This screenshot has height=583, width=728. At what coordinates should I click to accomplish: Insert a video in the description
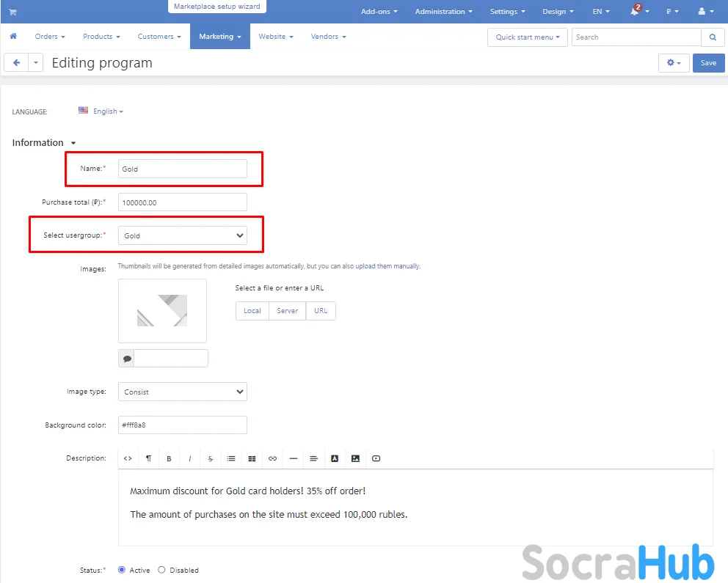click(x=376, y=459)
